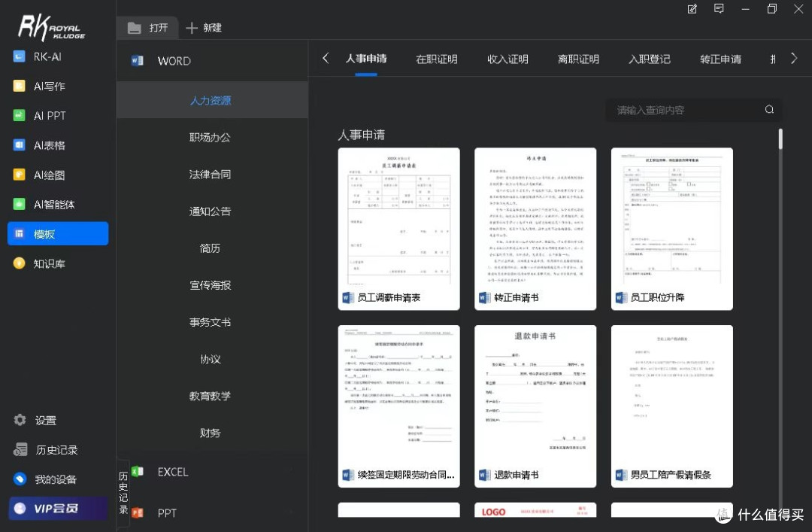Switch to the 入职登记 tab
The image size is (812, 532).
tap(650, 59)
